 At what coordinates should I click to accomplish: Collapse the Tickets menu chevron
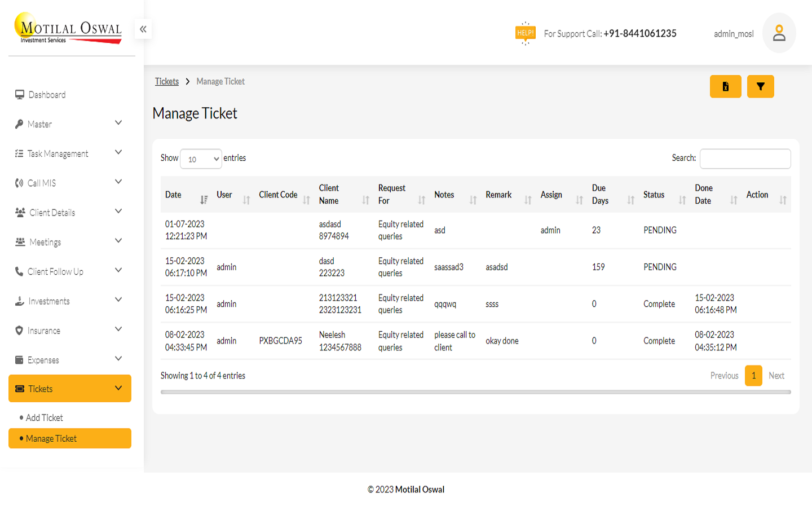[x=118, y=388]
